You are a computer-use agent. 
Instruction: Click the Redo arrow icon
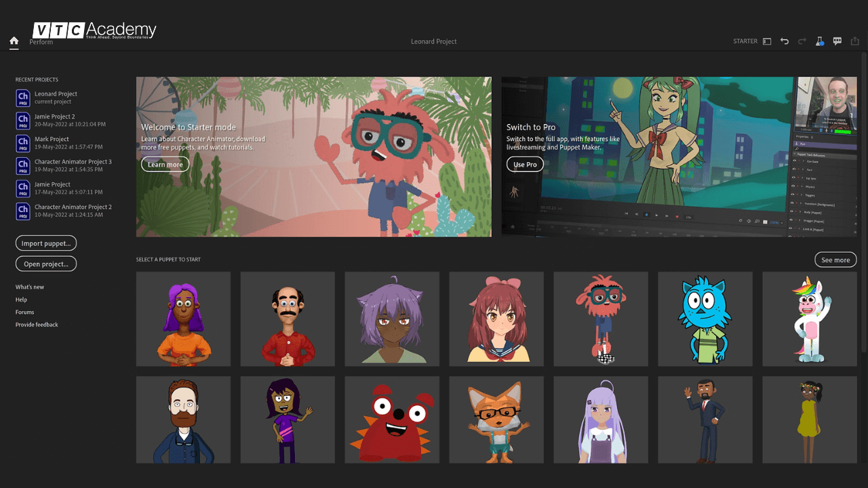point(802,41)
